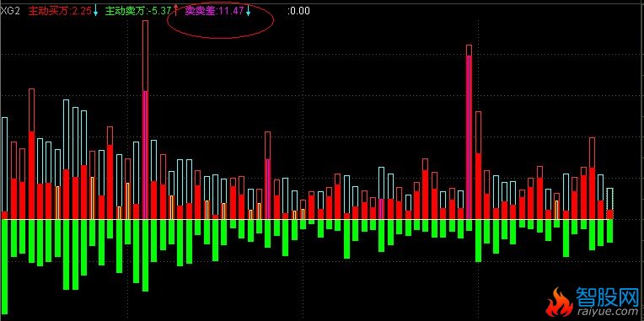This screenshot has width=644, height=321.
Task: Click the red up arrow after 主动卖万 value
Action: pos(175,10)
